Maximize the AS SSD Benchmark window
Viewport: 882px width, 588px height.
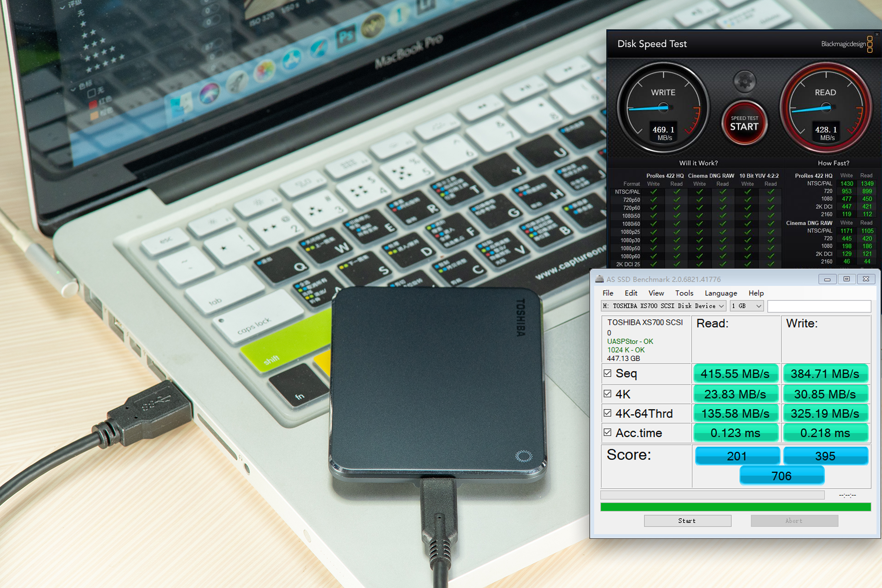pos(847,279)
